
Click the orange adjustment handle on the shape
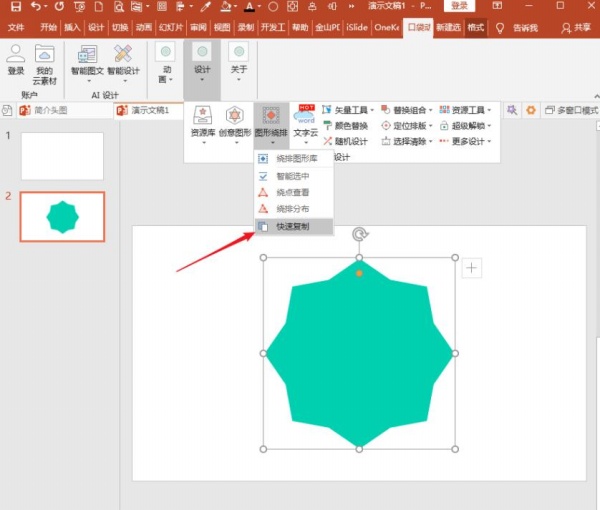[x=359, y=272]
